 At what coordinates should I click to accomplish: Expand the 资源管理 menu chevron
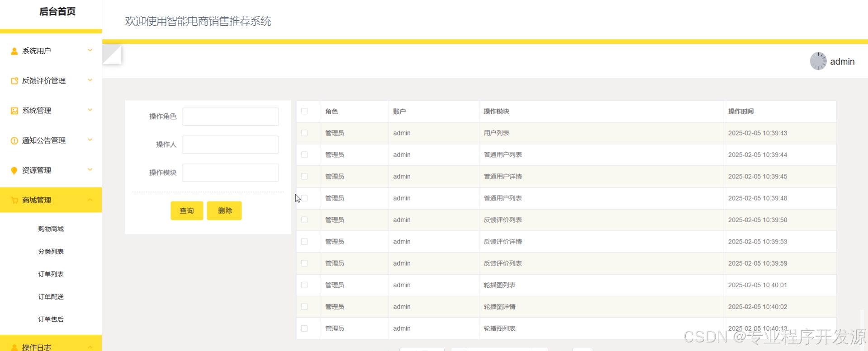pyautogui.click(x=90, y=169)
